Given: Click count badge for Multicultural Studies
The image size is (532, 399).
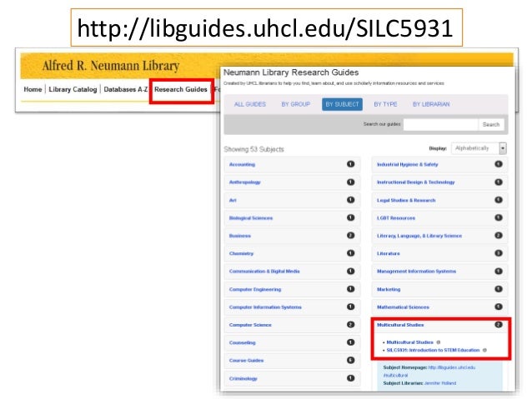Looking at the screenshot, I should click(x=498, y=325).
